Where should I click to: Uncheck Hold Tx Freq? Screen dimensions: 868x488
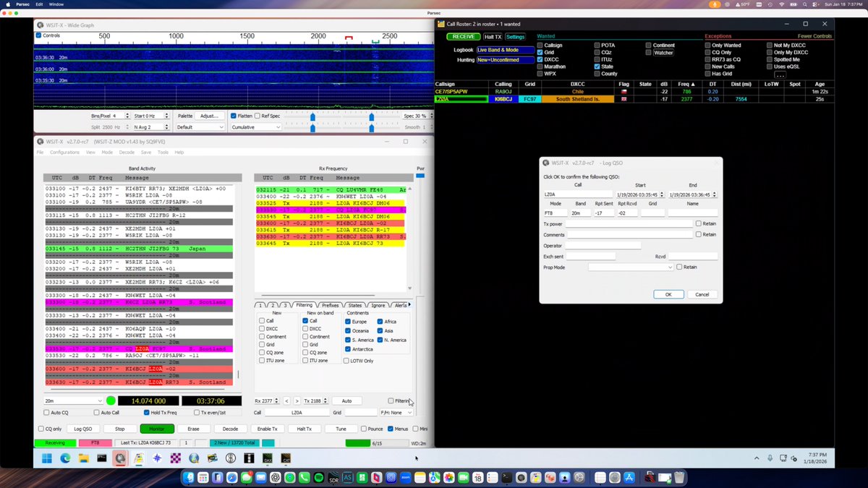148,412
